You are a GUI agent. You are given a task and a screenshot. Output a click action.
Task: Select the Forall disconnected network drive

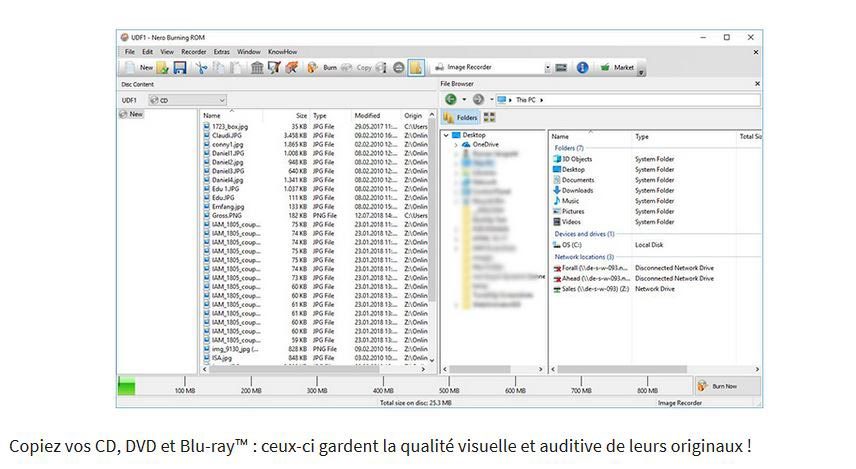pos(591,268)
